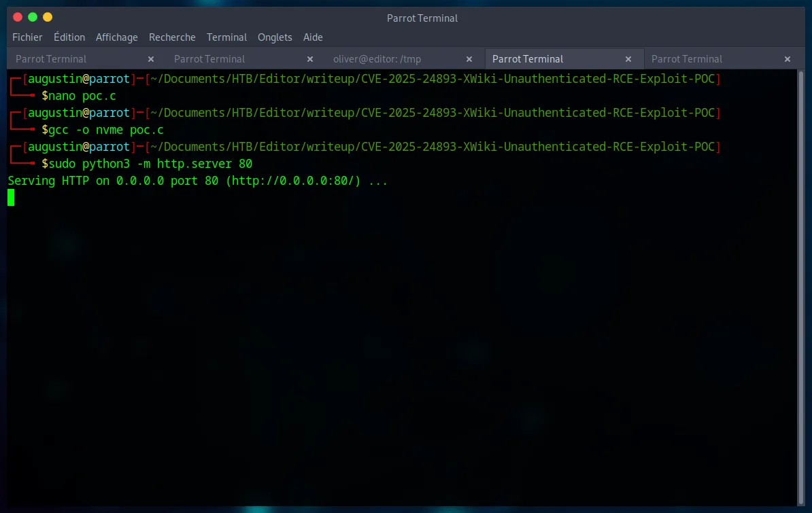Select the Serving HTTP status line
Viewport: 812px width, 513px height.
tap(197, 181)
